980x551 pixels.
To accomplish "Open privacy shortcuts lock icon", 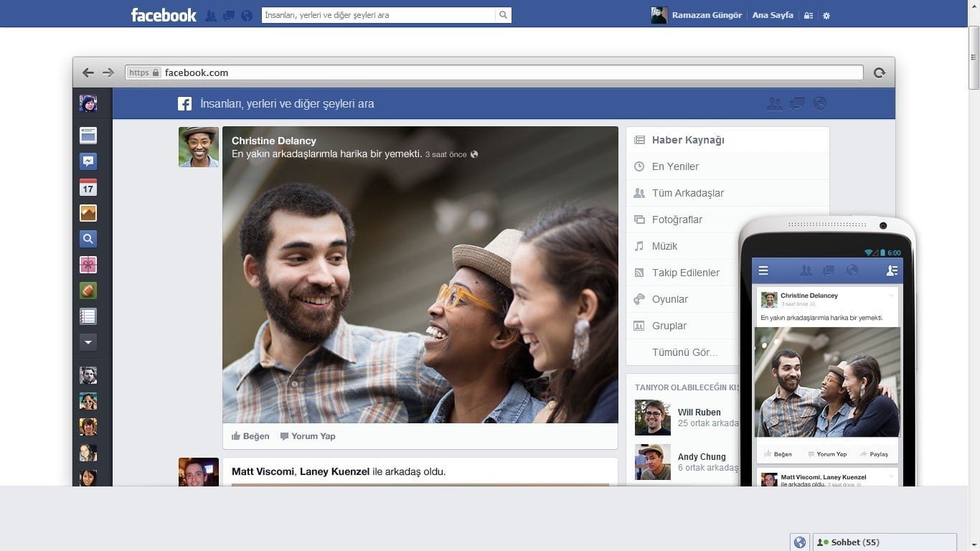I will click(809, 15).
